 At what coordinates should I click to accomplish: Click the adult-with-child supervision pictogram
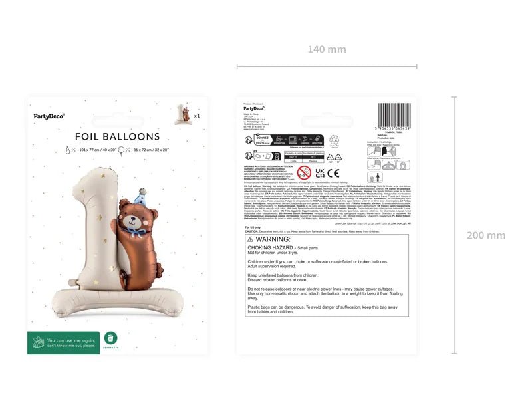pos(375,177)
